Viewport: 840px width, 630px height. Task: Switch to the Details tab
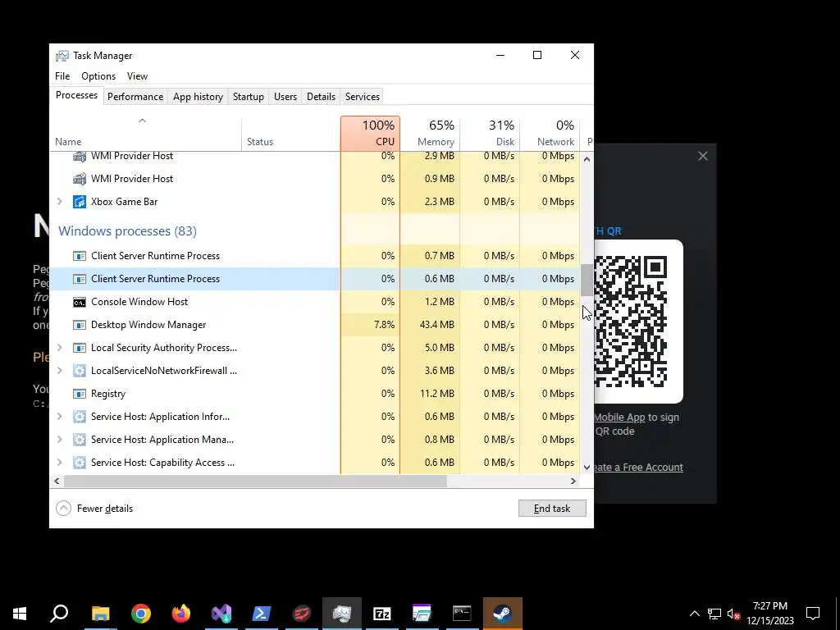coord(321,97)
